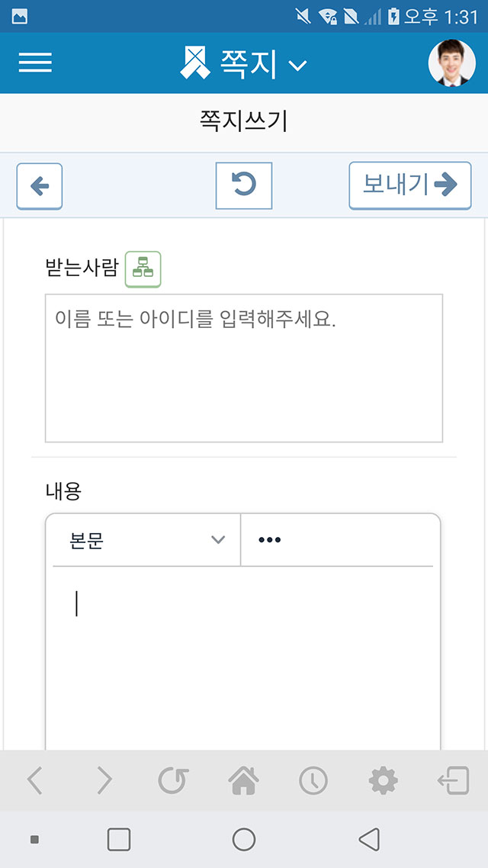Send the message with 보내기
This screenshot has width=488, height=868.
(x=410, y=185)
